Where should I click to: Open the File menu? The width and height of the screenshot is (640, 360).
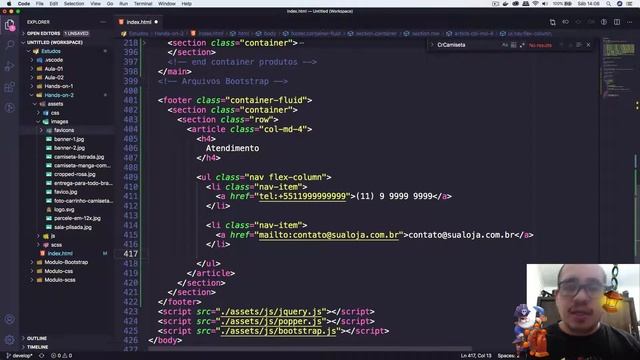40,4
